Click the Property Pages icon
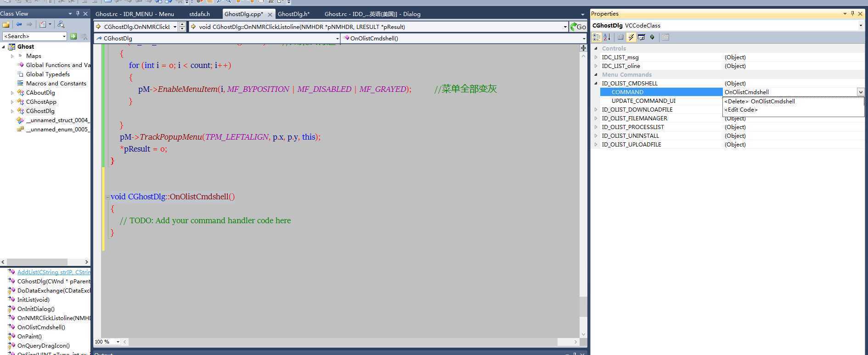Image resolution: width=868 pixels, height=355 pixels. coord(665,37)
